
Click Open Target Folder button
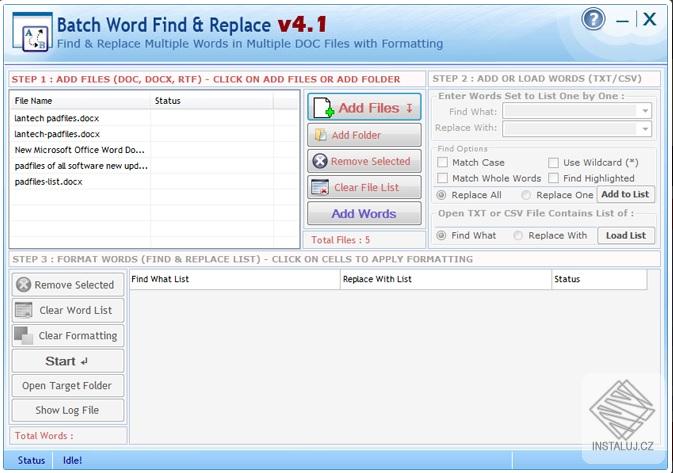[68, 385]
